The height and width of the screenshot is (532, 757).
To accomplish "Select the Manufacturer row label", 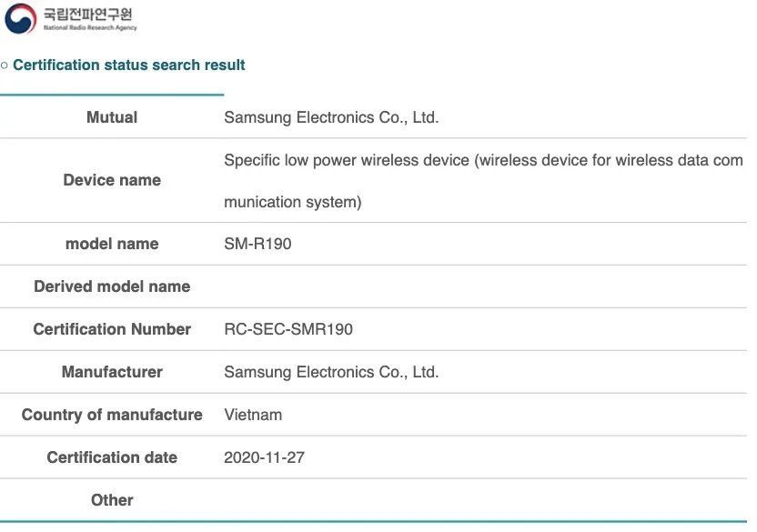I will (112, 372).
